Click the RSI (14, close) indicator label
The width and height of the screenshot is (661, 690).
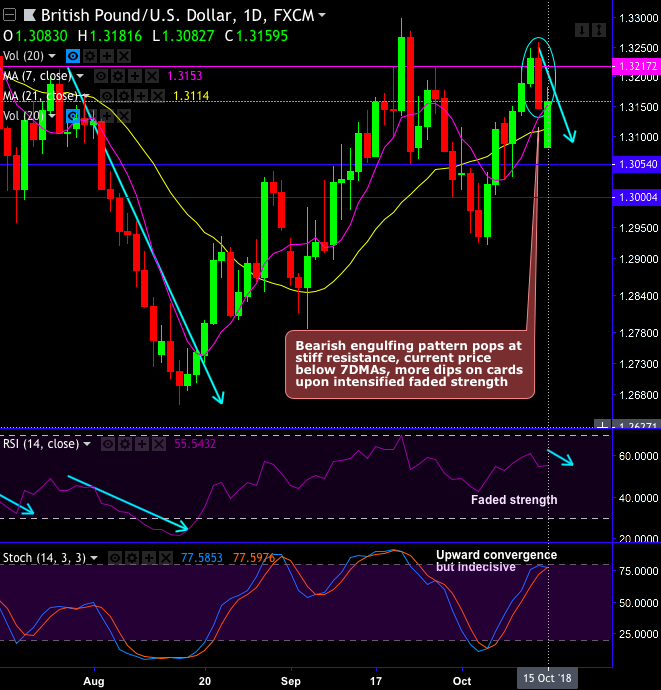pos(41,444)
